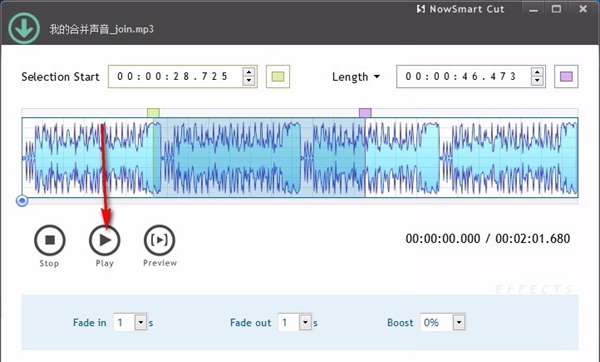600x362 pixels.
Task: Expand the Fade in seconds dropdown
Action: click(141, 323)
